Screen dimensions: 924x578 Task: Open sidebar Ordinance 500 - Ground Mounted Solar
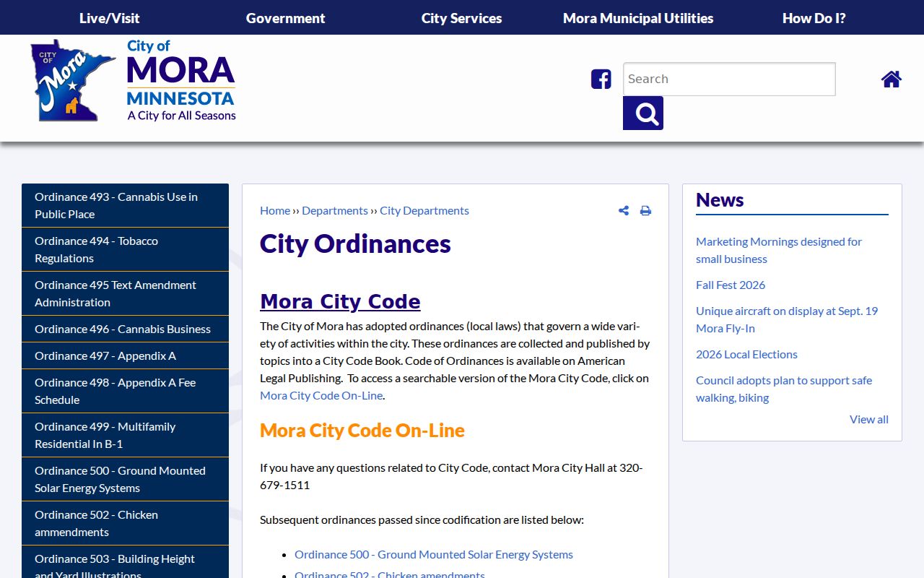tap(125, 479)
